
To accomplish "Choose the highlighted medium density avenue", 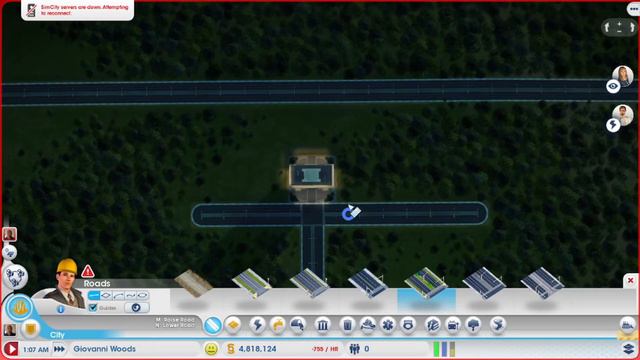I will click(x=426, y=284).
